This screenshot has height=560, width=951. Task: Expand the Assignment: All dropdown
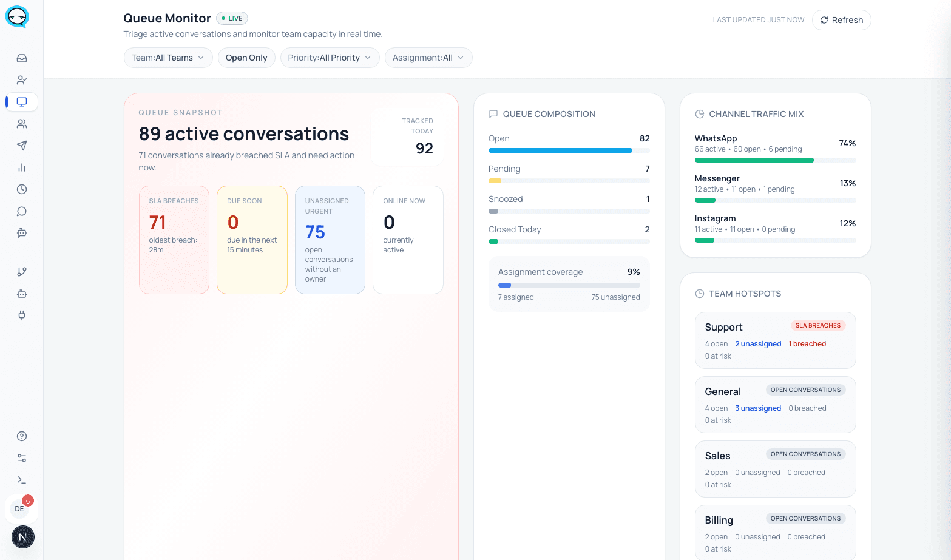click(428, 58)
